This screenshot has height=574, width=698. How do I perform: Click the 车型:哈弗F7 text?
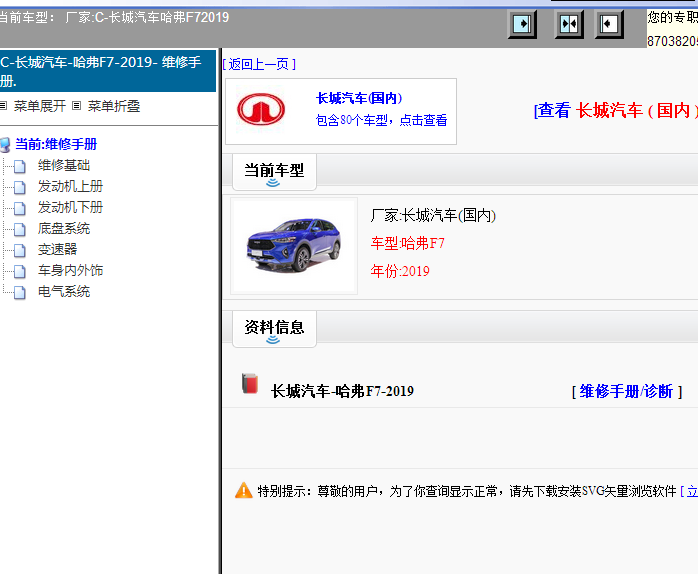pos(407,244)
